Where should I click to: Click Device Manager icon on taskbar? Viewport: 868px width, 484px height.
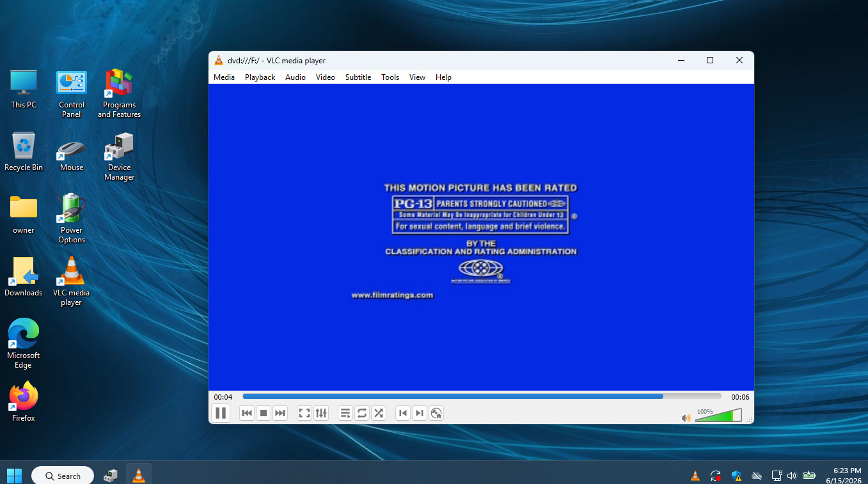point(111,476)
